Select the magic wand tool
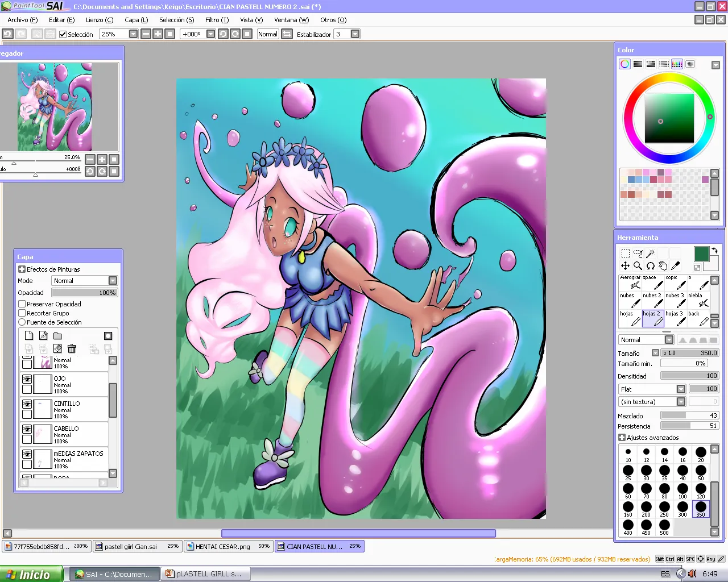 650,253
